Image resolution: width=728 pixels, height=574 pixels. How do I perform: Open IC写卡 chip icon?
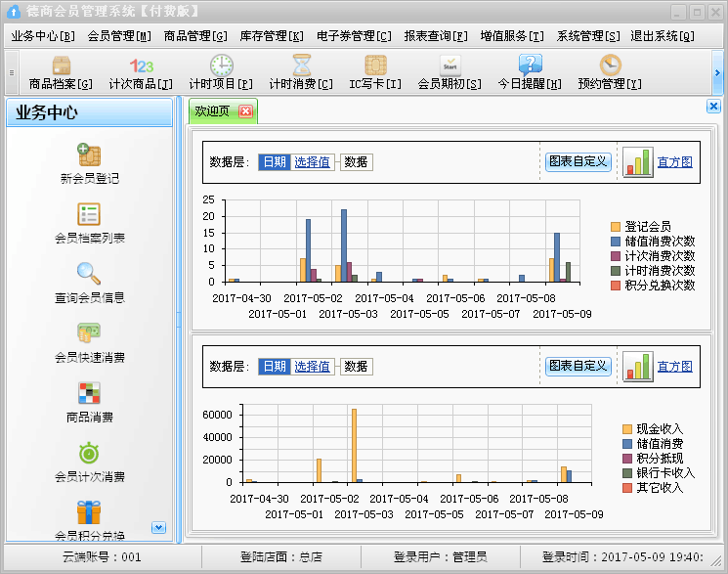point(375,66)
